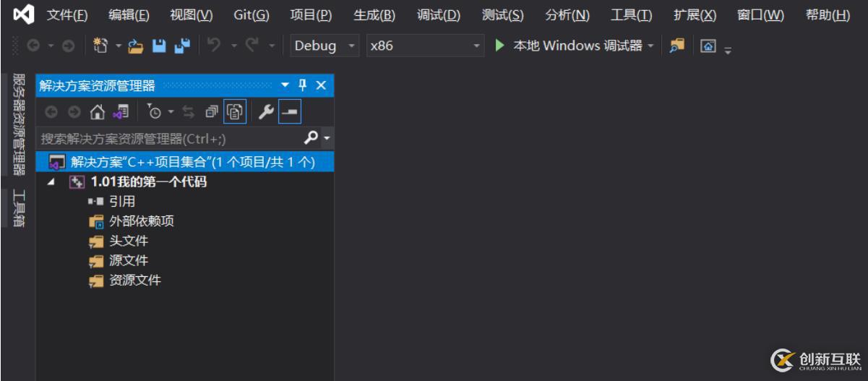Open the 扩展(X) menu

click(x=695, y=15)
